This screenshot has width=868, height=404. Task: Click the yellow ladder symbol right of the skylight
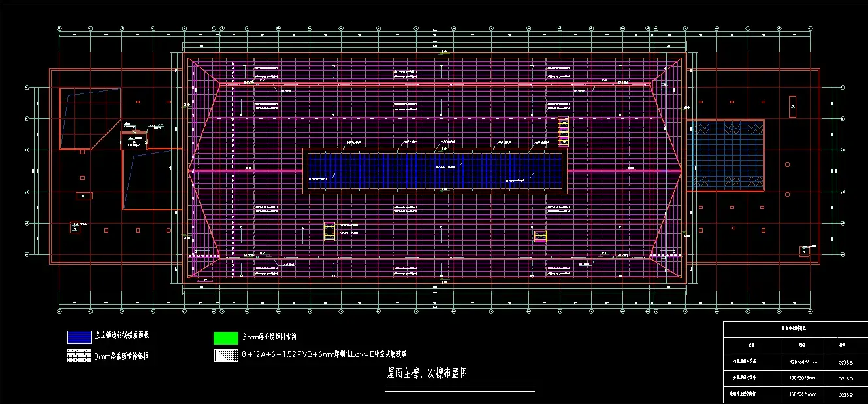pos(563,132)
